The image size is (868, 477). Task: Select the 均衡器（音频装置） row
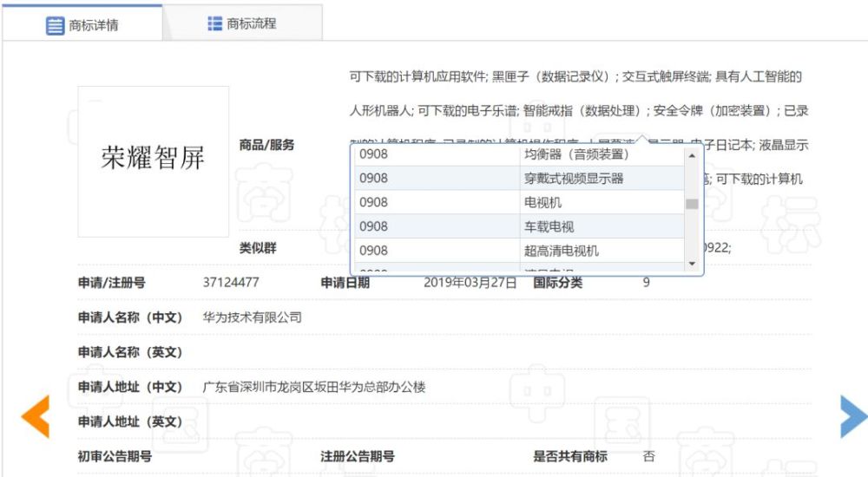519,154
